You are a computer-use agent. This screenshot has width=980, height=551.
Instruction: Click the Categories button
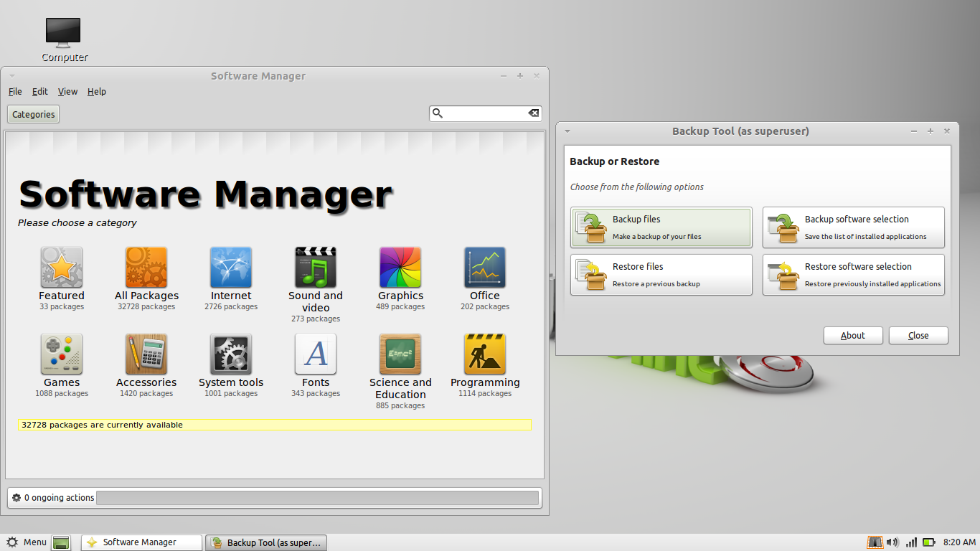pos(34,114)
